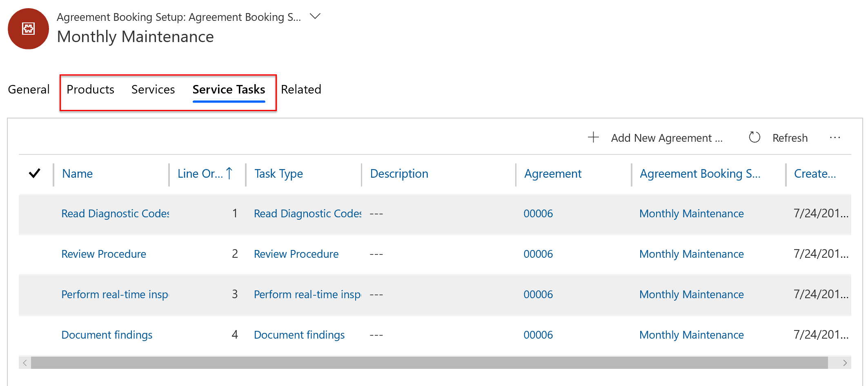This screenshot has width=868, height=386.
Task: Open Document findings record name link
Action: click(x=107, y=335)
